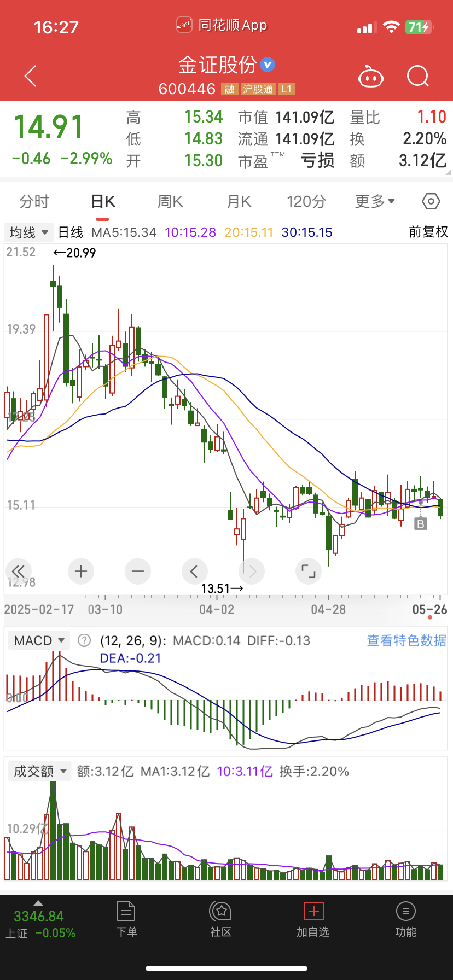Screen dimensions: 453x980
Task: Jump to earliest with double-left arrow
Action: point(18,571)
